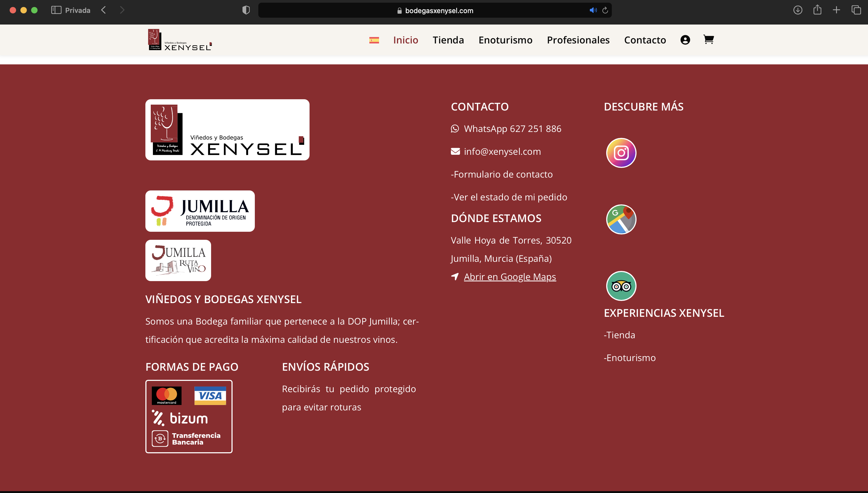Screen dimensions: 868x493
Task: Click the VIÑEDOS Y BODEGAS XENYSEL heading
Action: coord(223,299)
